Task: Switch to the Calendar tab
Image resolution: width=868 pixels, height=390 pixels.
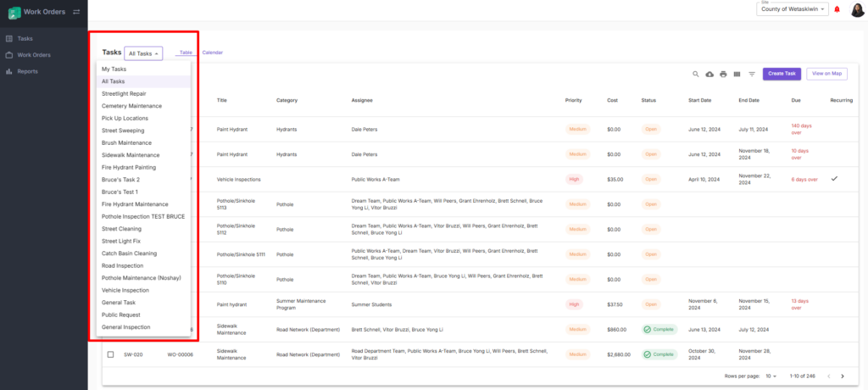Action: (x=212, y=53)
